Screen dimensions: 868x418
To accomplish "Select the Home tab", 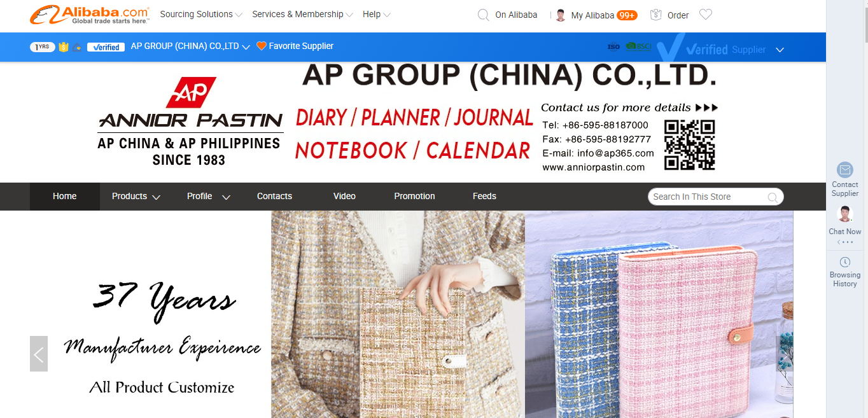I will point(64,196).
